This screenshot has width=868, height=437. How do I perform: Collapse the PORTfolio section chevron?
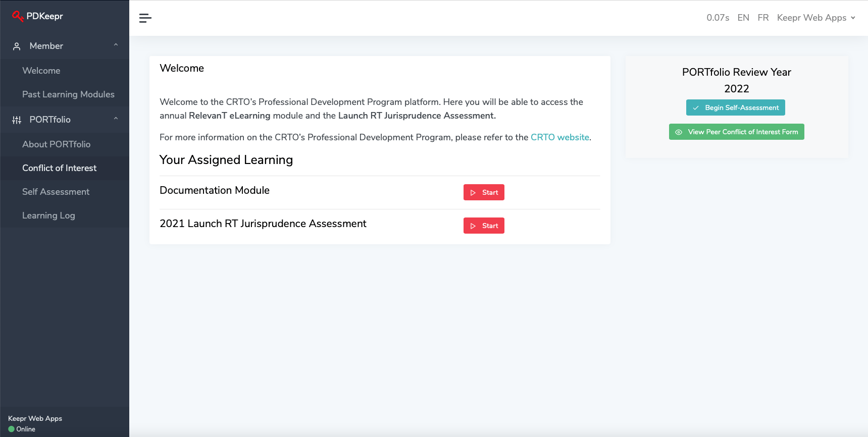coord(116,119)
